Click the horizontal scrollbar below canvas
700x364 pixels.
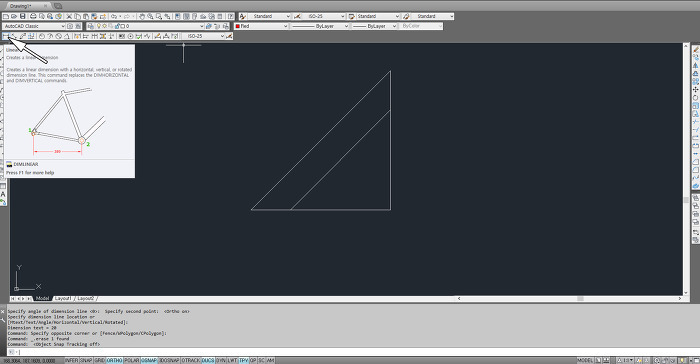[x=570, y=298]
